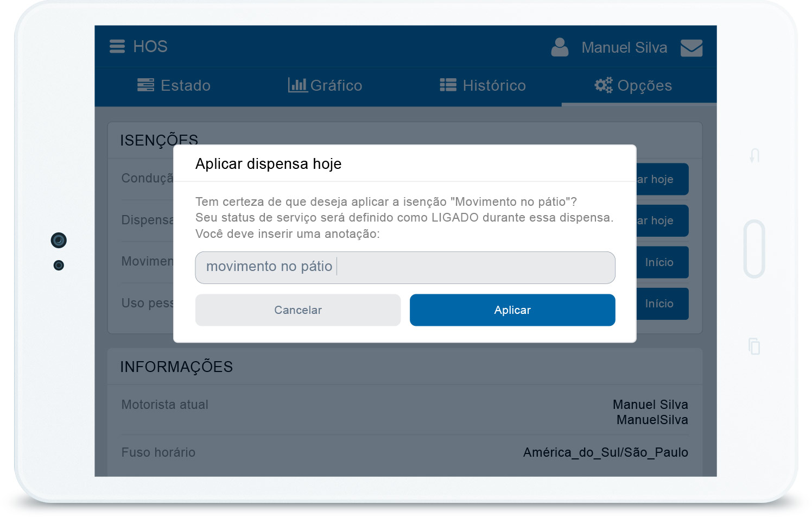Click the Manuel Silva username in header
Screen dimensions: 812x517
[x=624, y=48]
